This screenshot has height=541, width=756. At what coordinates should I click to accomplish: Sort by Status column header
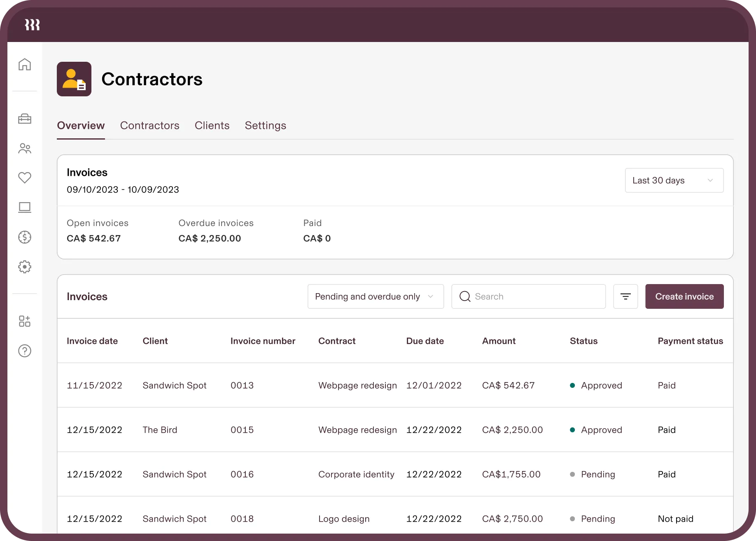coord(583,341)
